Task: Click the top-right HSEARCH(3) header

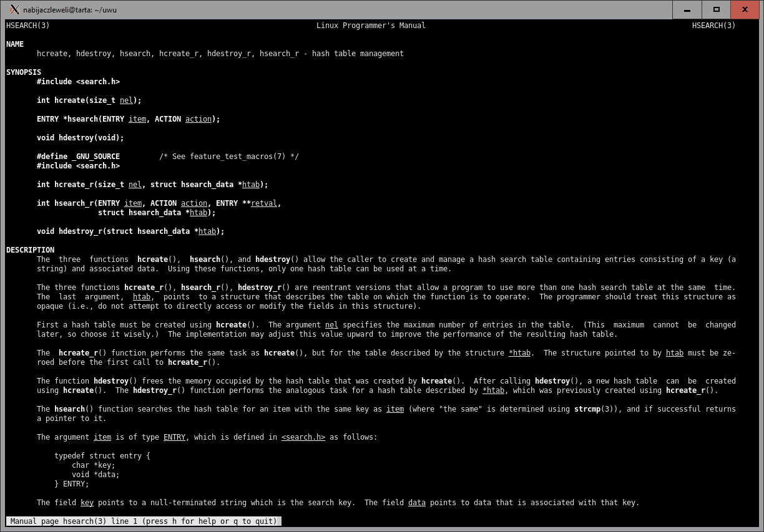Action: (x=713, y=26)
